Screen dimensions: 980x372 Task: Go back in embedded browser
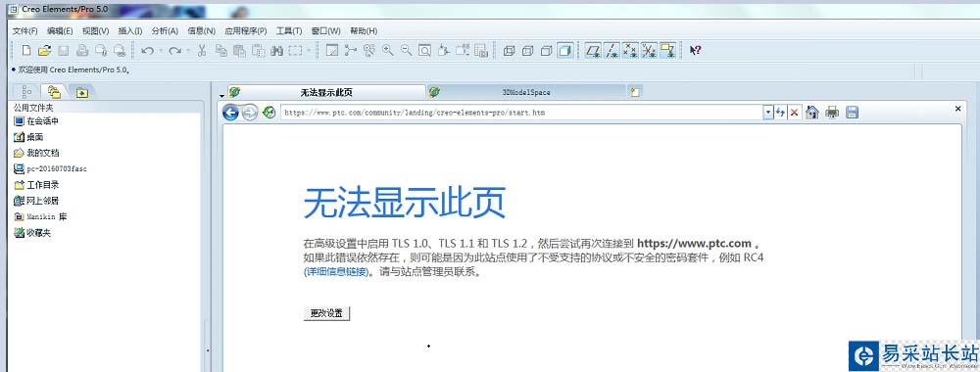[x=230, y=113]
